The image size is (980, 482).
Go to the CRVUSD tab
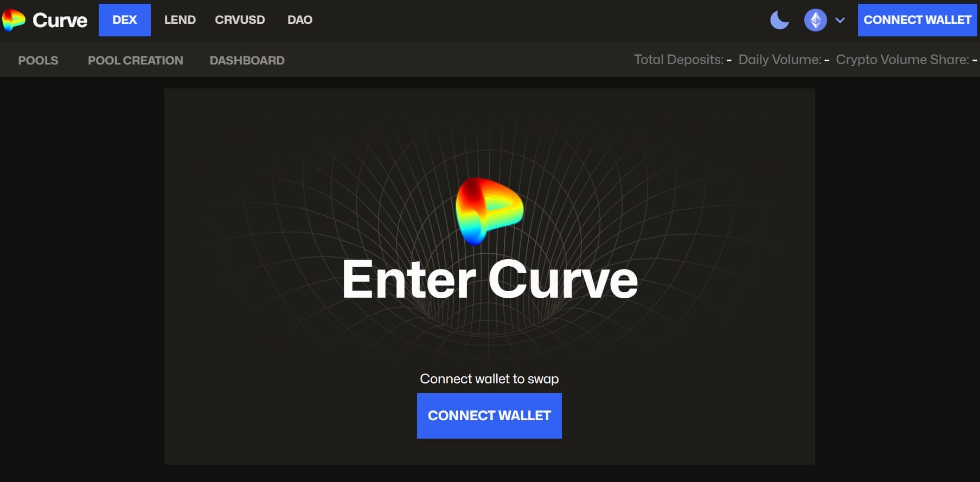coord(240,20)
